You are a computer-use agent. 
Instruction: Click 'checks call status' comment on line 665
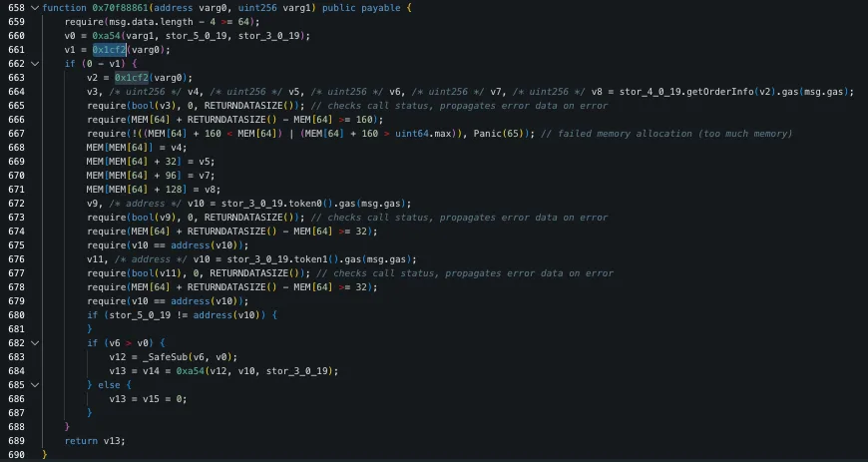(x=460, y=106)
